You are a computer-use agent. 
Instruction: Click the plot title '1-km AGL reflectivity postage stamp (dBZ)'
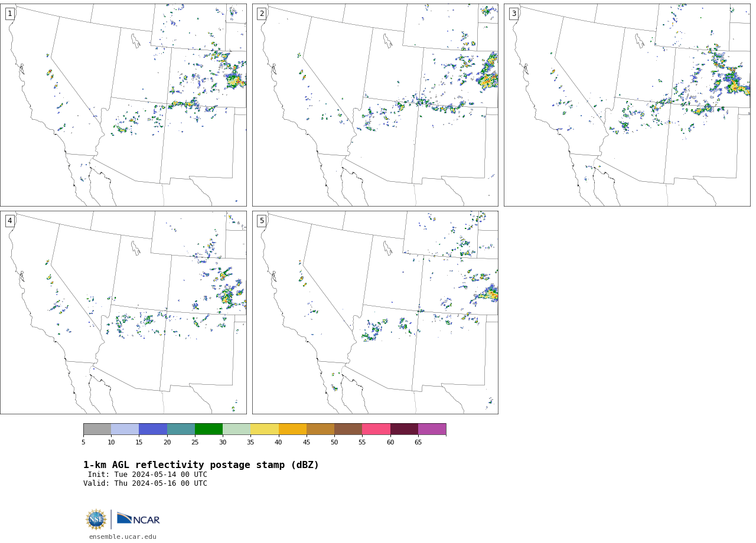(x=201, y=465)
